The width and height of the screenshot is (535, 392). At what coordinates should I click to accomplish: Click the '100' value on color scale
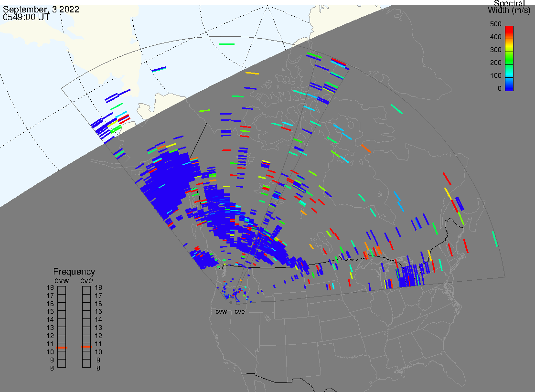coord(495,76)
